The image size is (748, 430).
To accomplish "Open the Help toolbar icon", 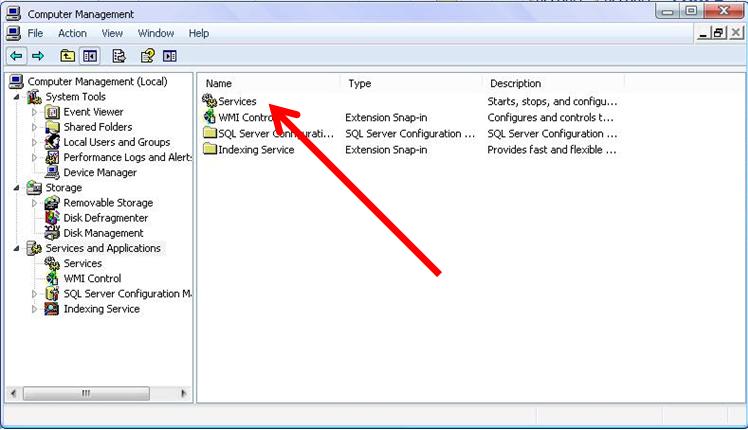I will (147, 56).
